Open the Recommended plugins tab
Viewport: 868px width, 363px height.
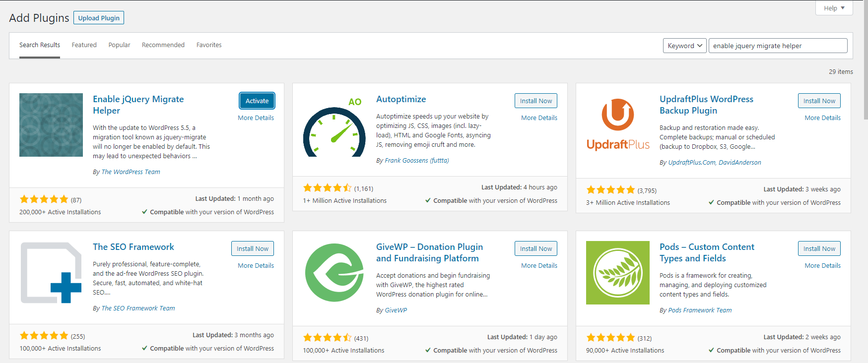click(163, 45)
